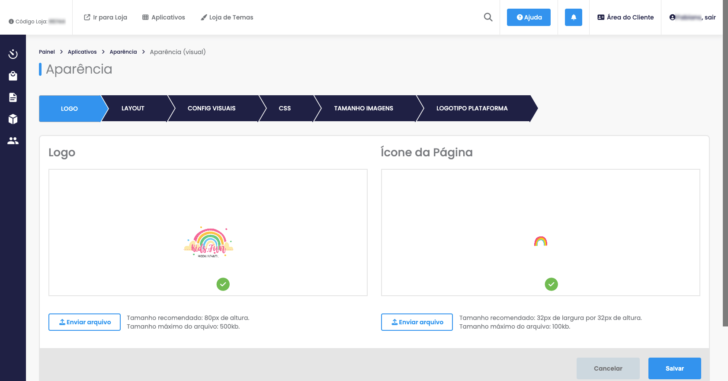Switch to the TAMANHO IMAGENS tab
This screenshot has height=381, width=728.
[364, 108]
